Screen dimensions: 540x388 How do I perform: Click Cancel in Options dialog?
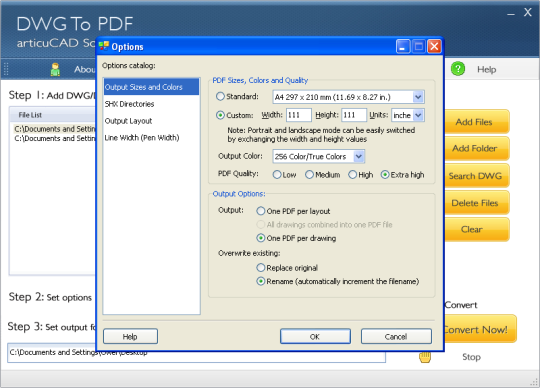tap(396, 336)
